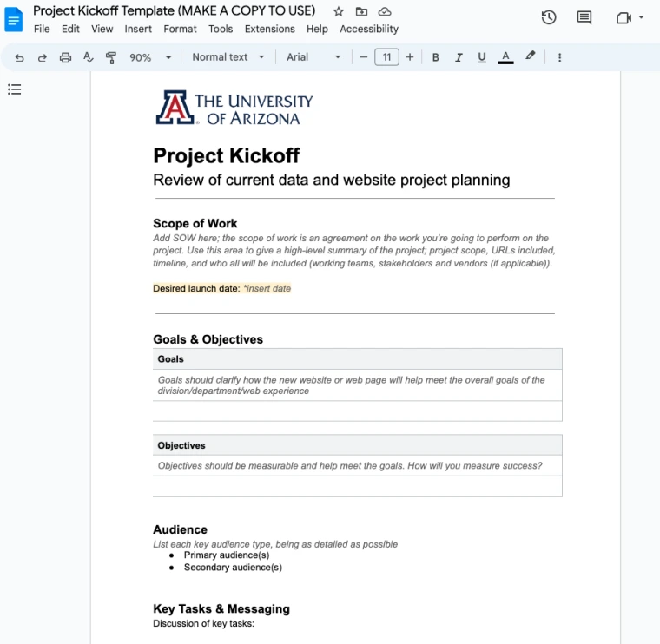Image resolution: width=660 pixels, height=644 pixels.
Task: View cloud save status icon
Action: click(x=385, y=11)
